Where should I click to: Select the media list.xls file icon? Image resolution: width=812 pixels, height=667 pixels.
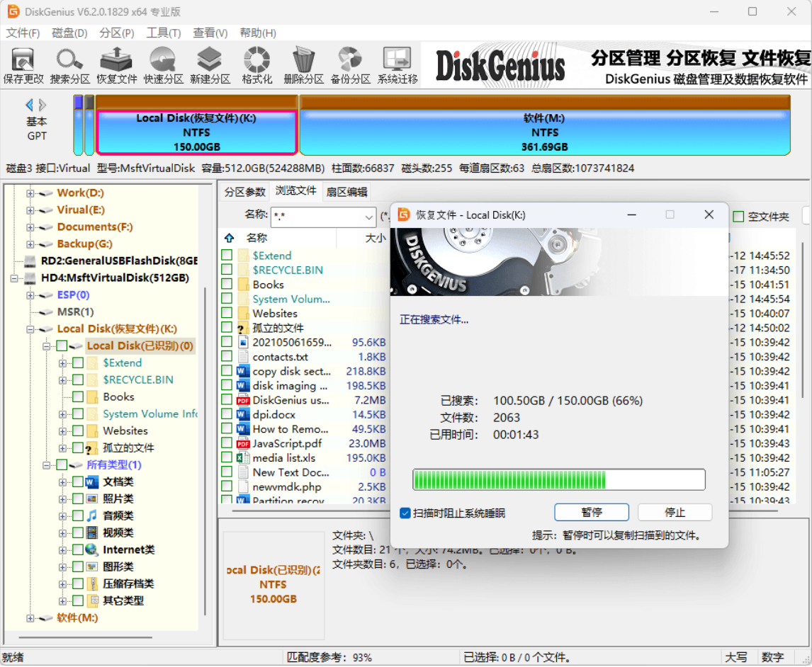point(243,458)
